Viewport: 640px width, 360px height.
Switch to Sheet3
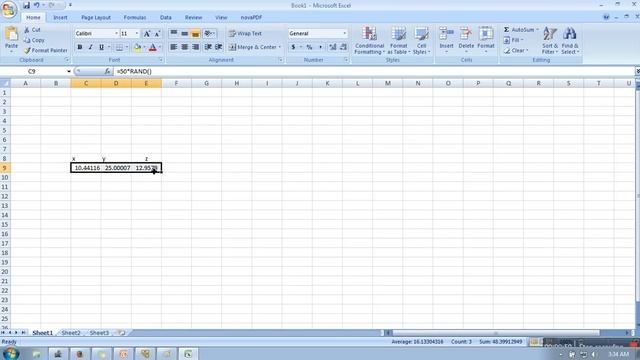point(99,333)
